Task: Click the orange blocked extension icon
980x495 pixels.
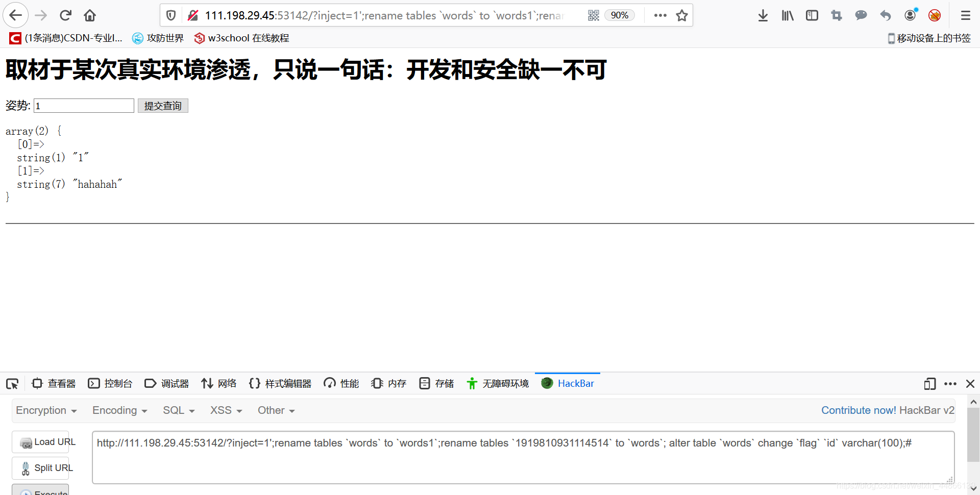Action: point(935,15)
